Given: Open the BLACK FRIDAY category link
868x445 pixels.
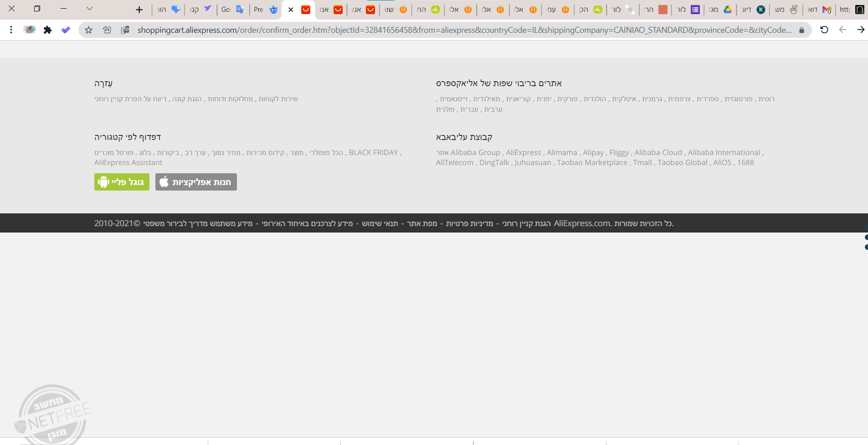Looking at the screenshot, I should (374, 153).
